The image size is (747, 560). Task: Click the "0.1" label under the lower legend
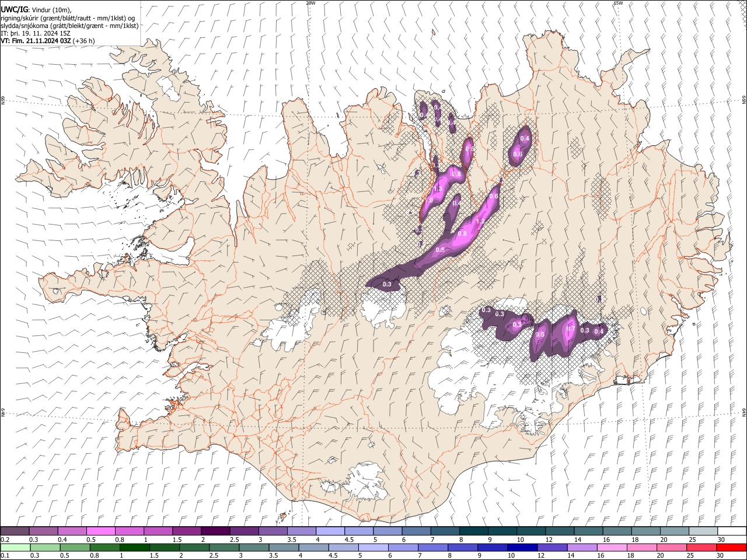point(5,555)
